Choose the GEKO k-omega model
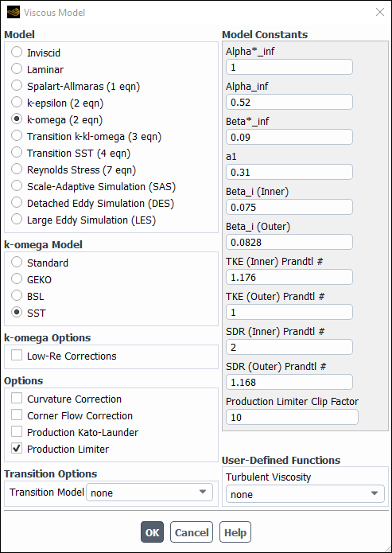 pyautogui.click(x=17, y=279)
